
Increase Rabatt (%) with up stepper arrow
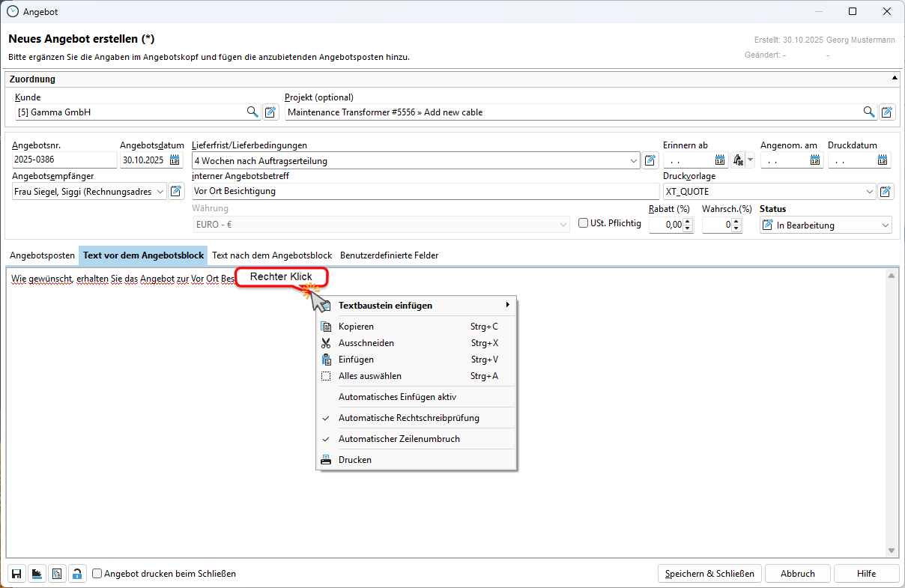[688, 221]
